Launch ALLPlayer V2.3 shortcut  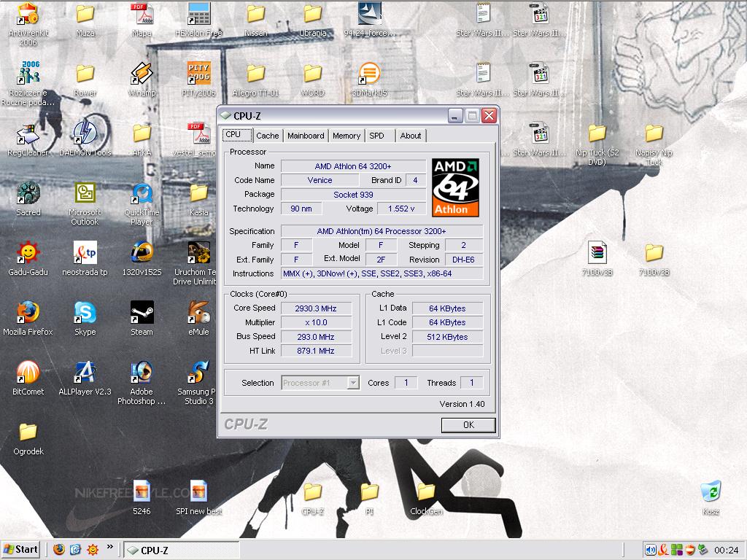pos(85,378)
